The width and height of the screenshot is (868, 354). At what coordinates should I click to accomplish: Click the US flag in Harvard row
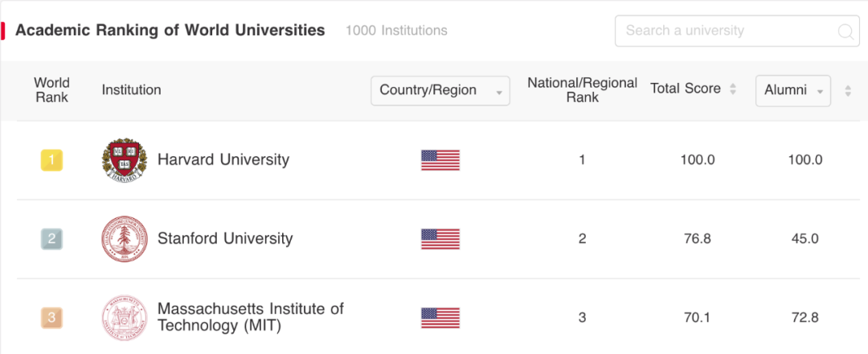[440, 160]
